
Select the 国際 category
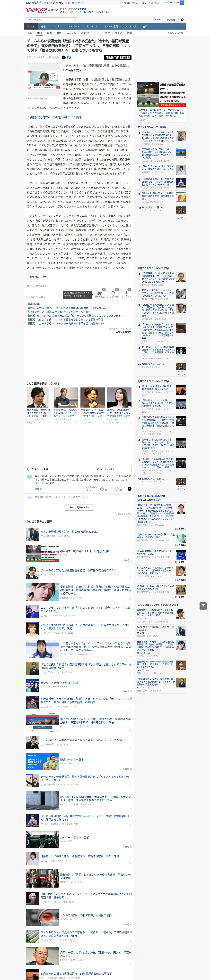49,33
